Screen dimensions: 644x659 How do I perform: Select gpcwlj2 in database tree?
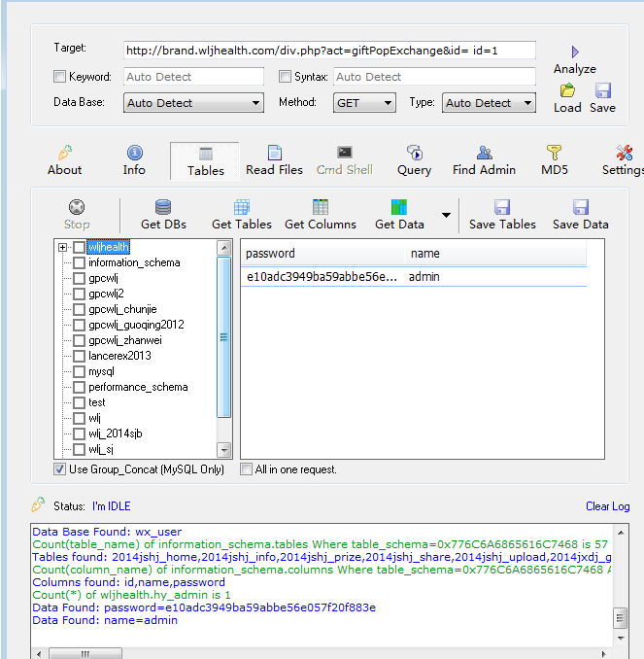coord(106,294)
